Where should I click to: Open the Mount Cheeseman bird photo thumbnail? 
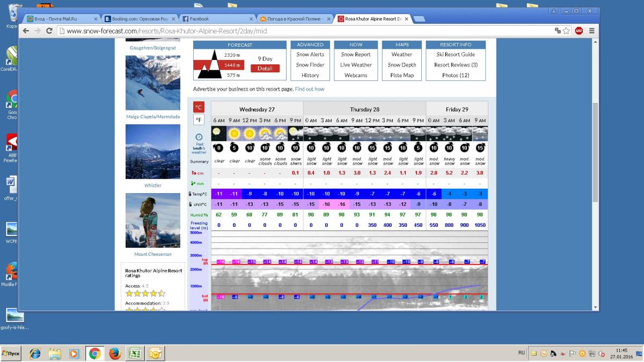153,220
